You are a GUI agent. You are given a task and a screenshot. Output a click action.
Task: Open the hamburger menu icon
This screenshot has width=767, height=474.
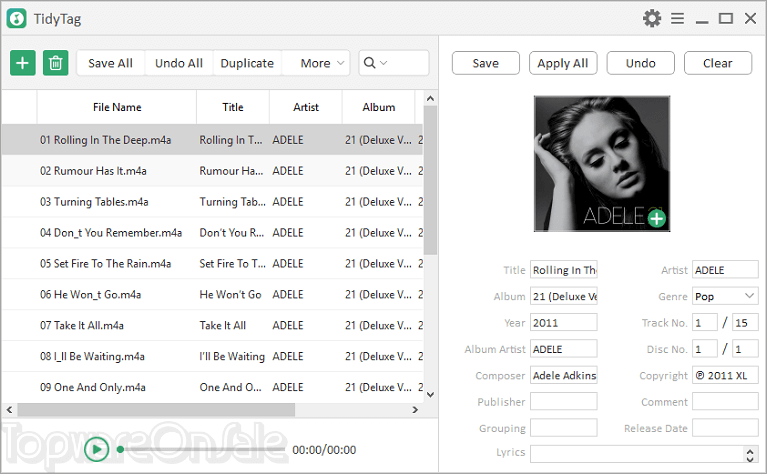pyautogui.click(x=677, y=19)
